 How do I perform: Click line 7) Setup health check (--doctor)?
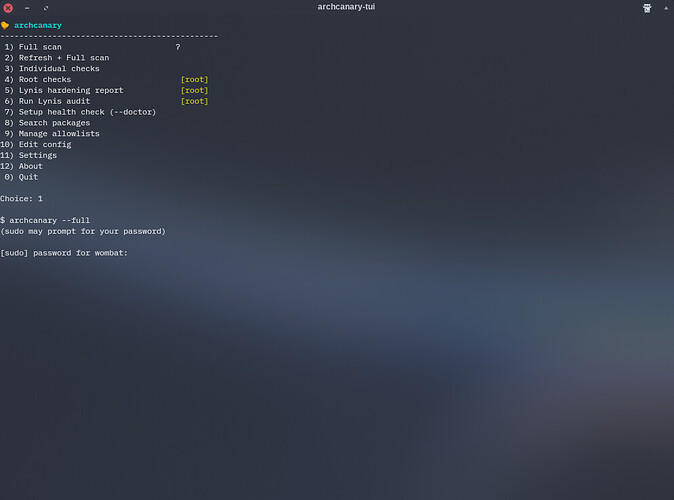coord(80,112)
